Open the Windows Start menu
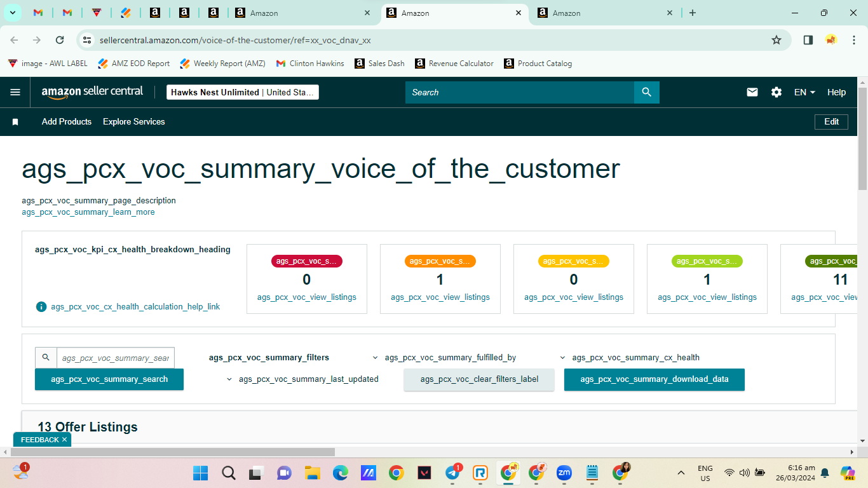This screenshot has height=488, width=868. point(200,473)
